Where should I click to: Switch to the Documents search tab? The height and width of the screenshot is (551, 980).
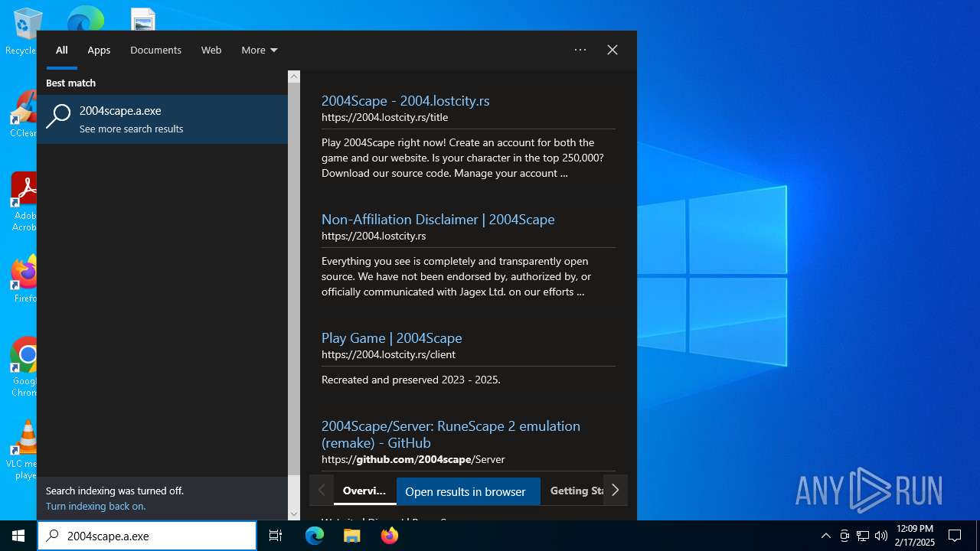[x=155, y=50]
